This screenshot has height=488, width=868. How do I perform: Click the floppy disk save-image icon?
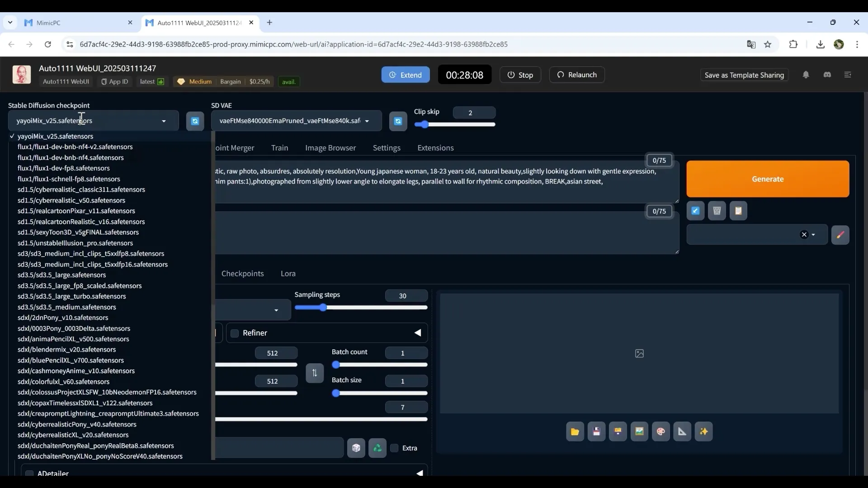(x=596, y=432)
